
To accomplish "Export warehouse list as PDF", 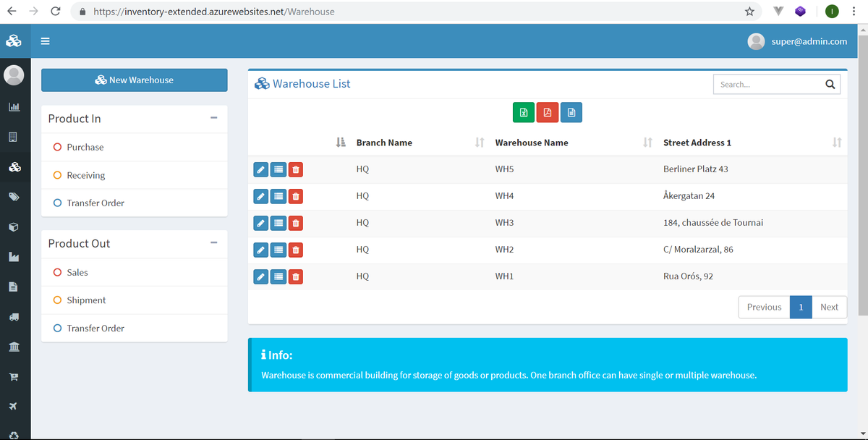I will point(547,112).
